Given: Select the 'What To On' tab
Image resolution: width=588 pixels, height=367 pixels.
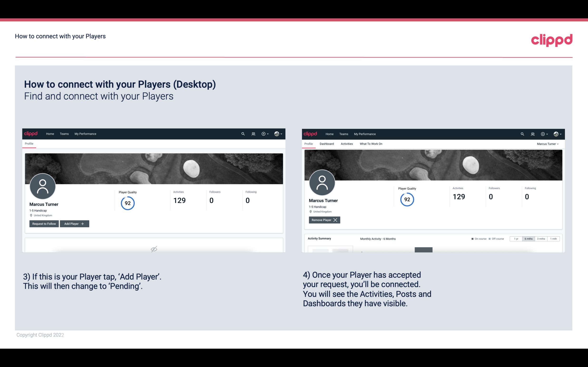Looking at the screenshot, I should pyautogui.click(x=371, y=144).
